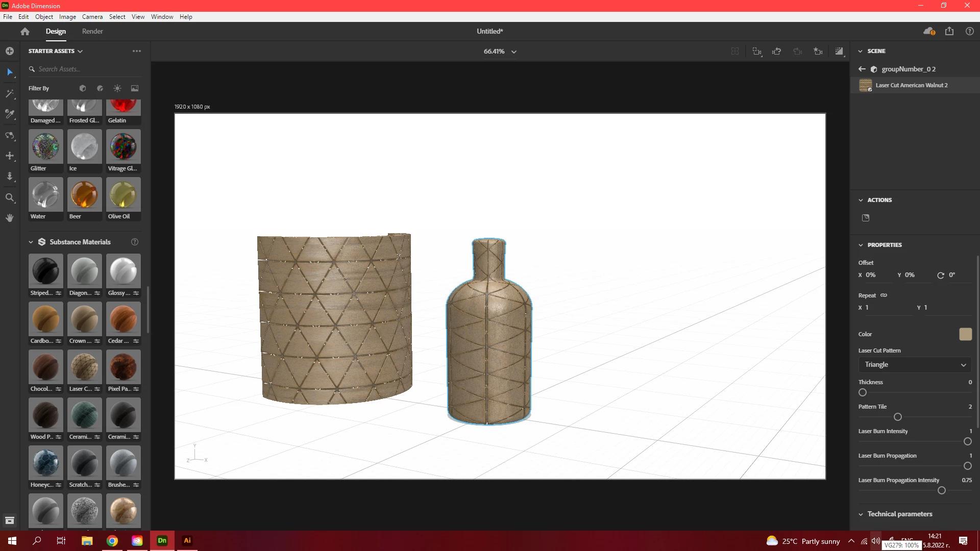980x551 pixels.
Task: Select the Sampler eyedropper tool
Action: coord(10,114)
